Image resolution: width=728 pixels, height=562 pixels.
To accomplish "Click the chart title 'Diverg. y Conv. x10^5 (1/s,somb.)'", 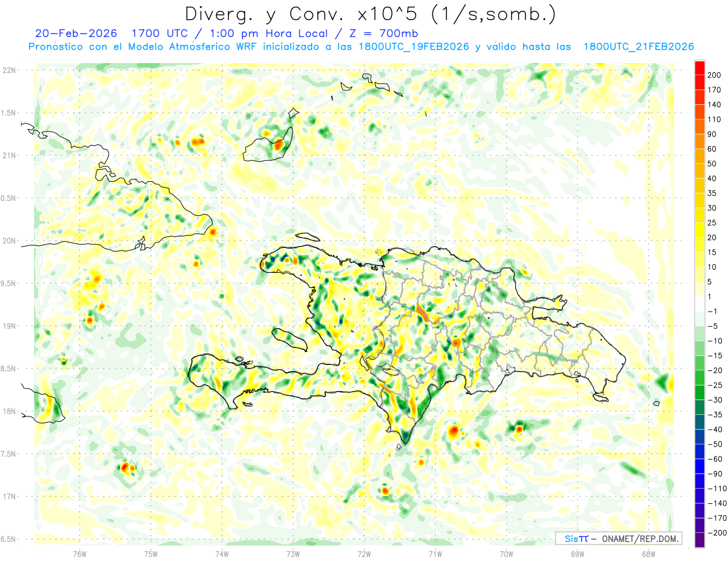I will pos(371,14).
